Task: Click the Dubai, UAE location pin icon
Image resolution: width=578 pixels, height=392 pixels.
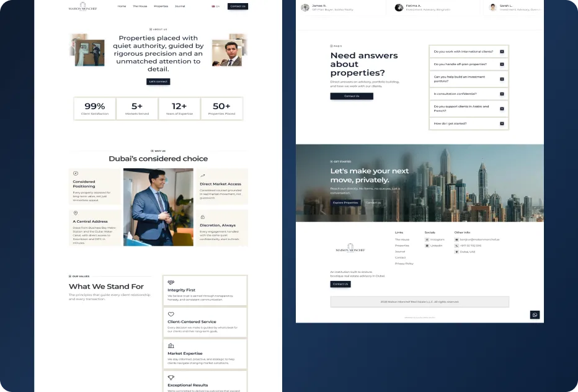Action: tap(456, 252)
